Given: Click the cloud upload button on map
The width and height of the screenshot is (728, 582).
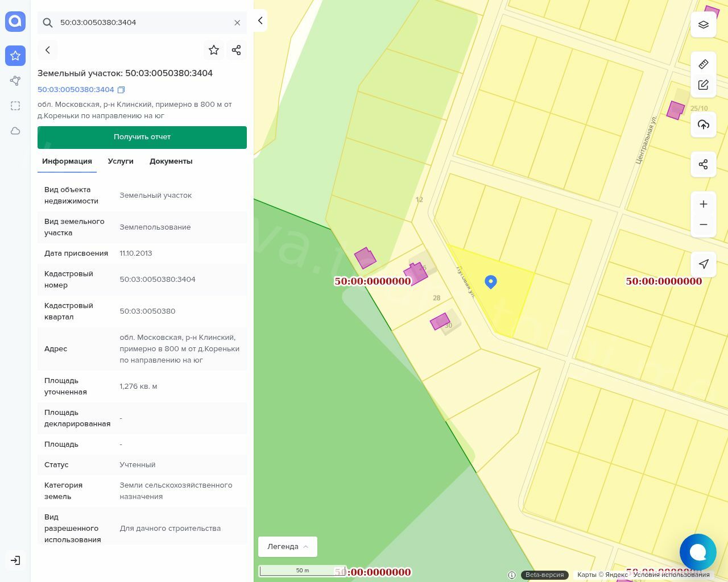Looking at the screenshot, I should click(704, 125).
